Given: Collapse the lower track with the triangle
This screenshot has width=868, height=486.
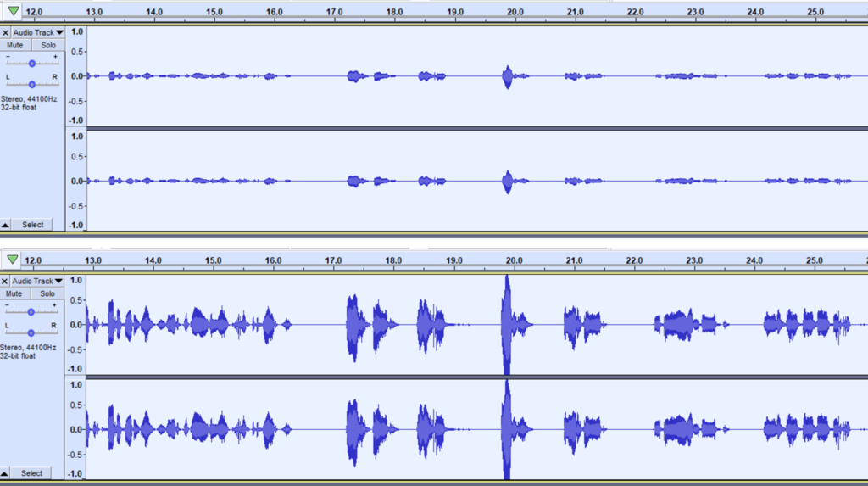Looking at the screenshot, I should pyautogui.click(x=4, y=473).
